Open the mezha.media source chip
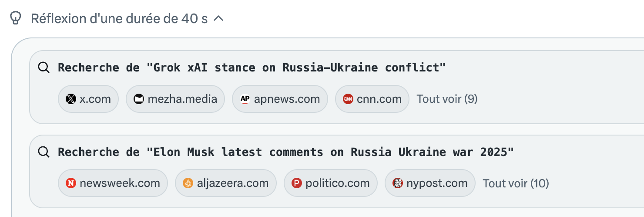 [x=175, y=99]
